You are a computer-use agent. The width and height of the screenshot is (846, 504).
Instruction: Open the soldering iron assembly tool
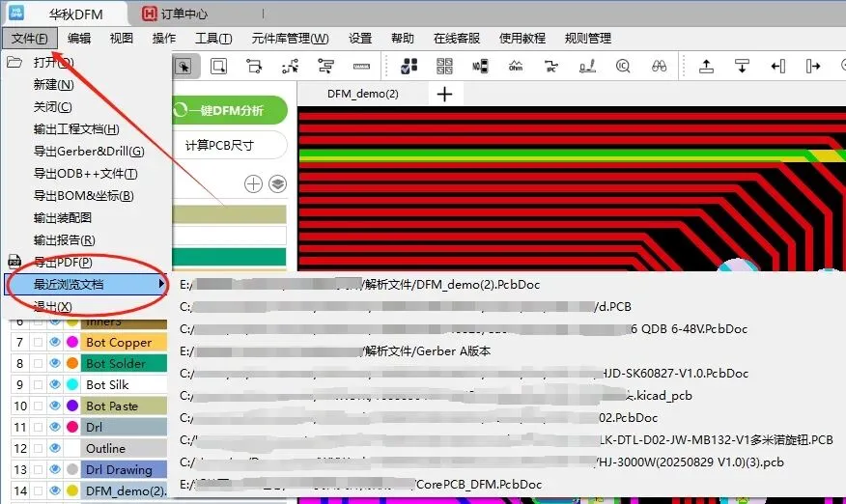587,67
